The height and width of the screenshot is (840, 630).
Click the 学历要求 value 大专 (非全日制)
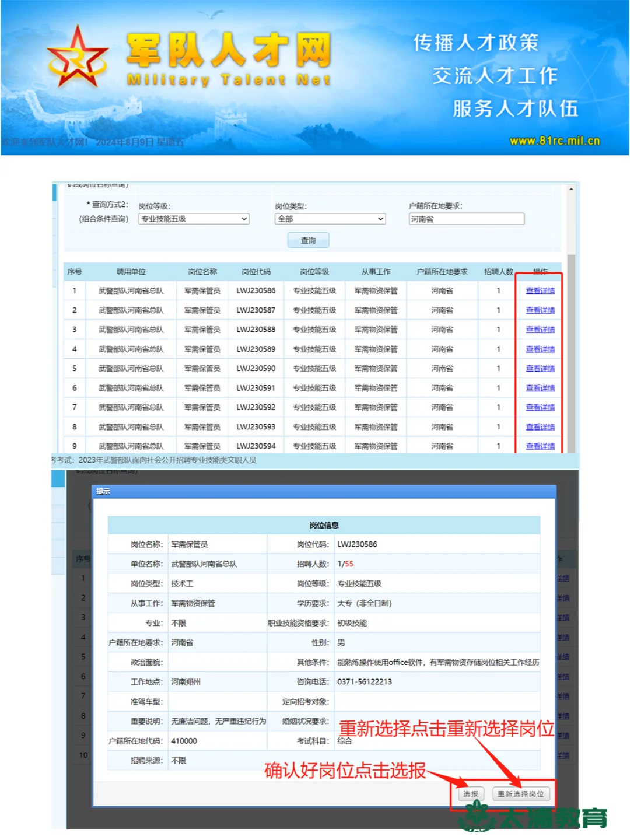tap(365, 603)
